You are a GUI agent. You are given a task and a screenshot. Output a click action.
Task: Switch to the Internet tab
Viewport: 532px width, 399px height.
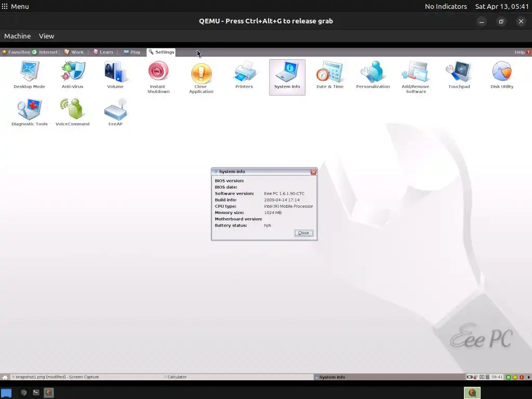45,52
